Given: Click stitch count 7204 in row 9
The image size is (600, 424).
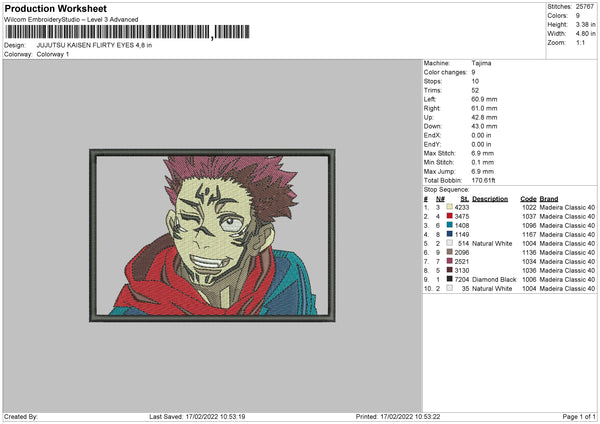Looking at the screenshot, I should [462, 280].
